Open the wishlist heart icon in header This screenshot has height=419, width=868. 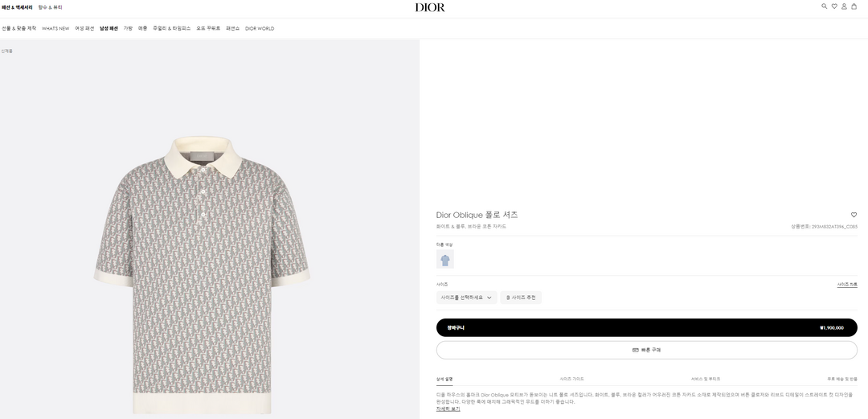pos(834,6)
